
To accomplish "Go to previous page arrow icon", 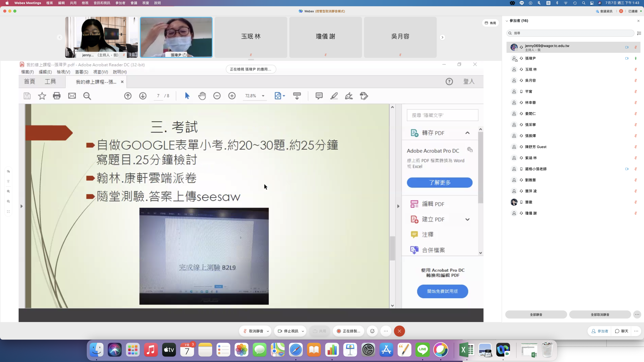I will (128, 96).
